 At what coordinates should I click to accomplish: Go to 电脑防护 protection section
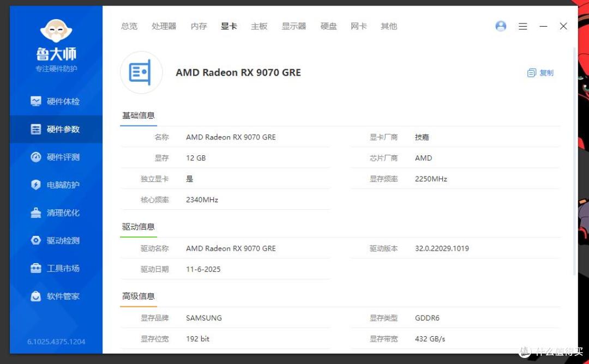coord(56,185)
